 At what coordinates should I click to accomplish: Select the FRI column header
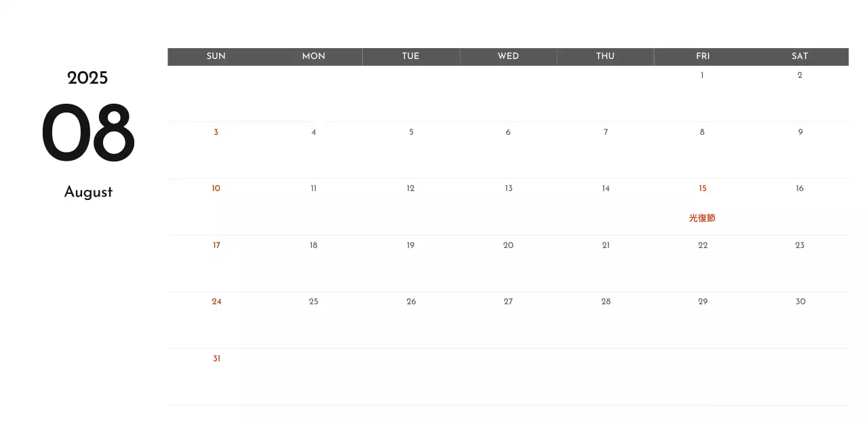pos(703,56)
